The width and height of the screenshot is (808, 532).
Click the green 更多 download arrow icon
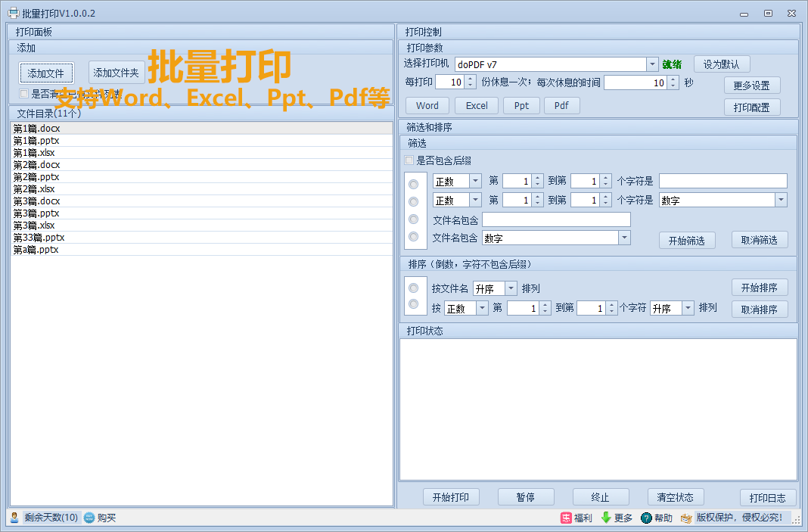tap(606, 518)
